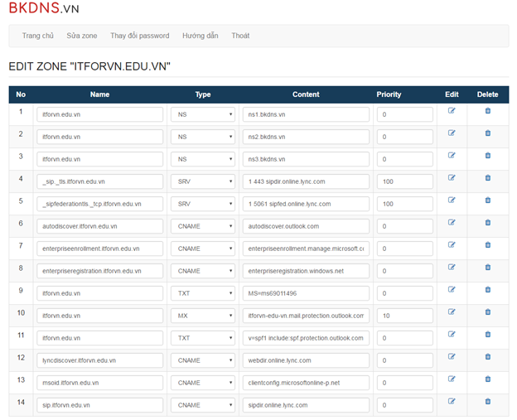Edit the lyncdiscover CNAME record
The width and height of the screenshot is (517, 420).
452,357
